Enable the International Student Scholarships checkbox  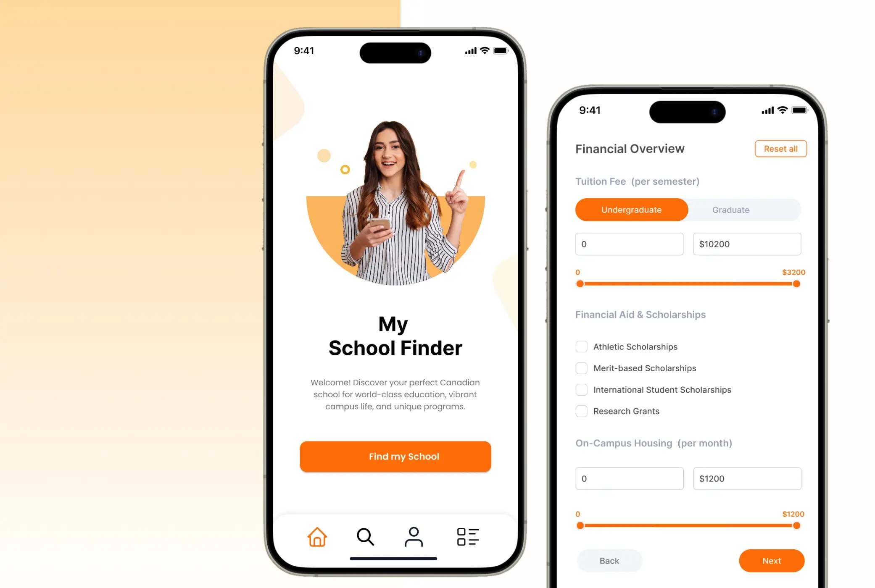[x=580, y=389]
